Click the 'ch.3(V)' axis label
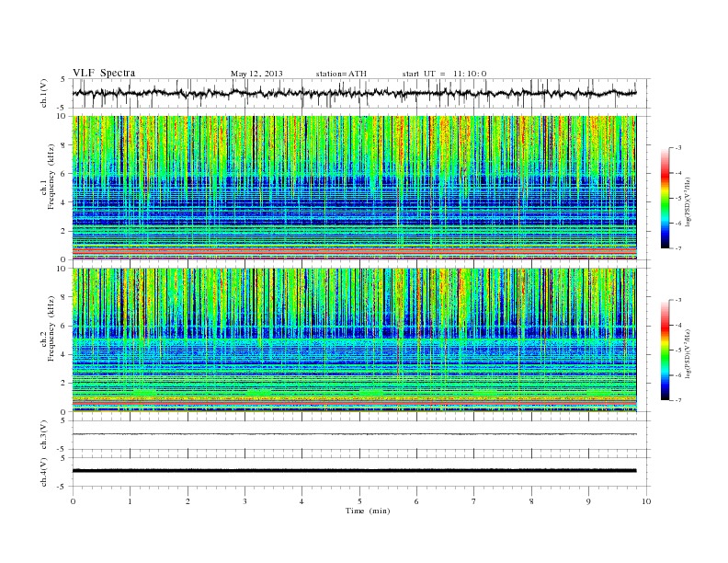Viewport: 728px width, 563px height. (x=44, y=435)
